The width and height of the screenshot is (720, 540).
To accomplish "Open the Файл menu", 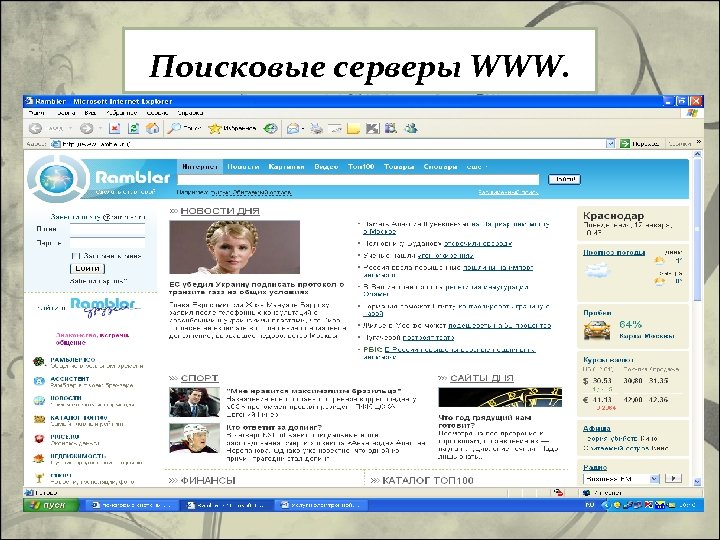I will tap(37, 113).
